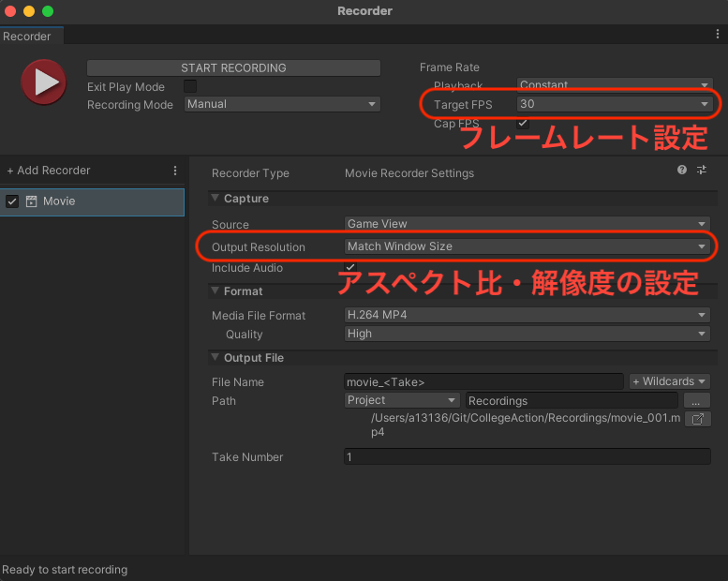The height and width of the screenshot is (581, 728).
Task: Open the Target FPS dropdown
Action: click(x=615, y=104)
